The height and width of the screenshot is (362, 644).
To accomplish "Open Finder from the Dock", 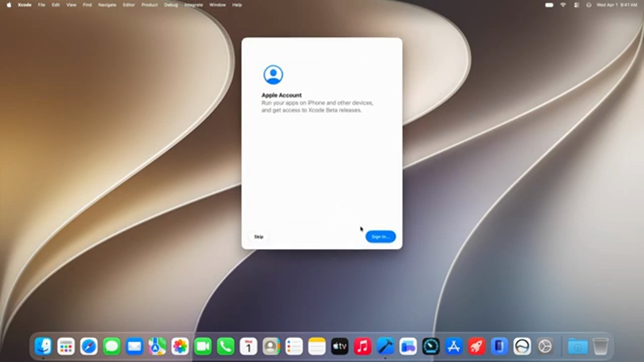I will (43, 346).
